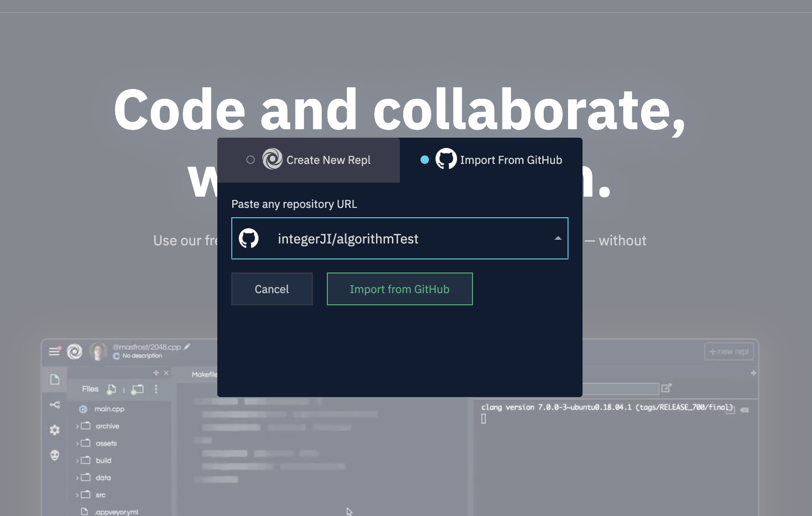
Task: Expand the archive folder chevron
Action: coord(77,426)
